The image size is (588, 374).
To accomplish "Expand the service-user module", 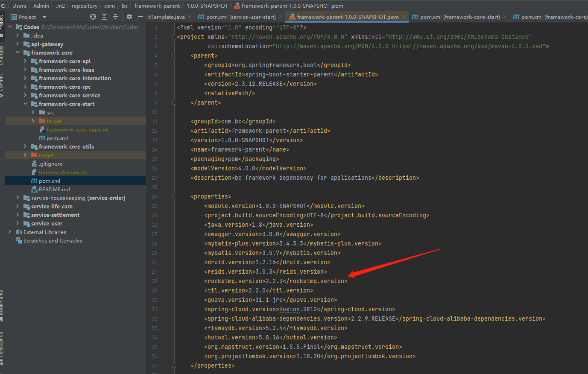I will (18, 223).
